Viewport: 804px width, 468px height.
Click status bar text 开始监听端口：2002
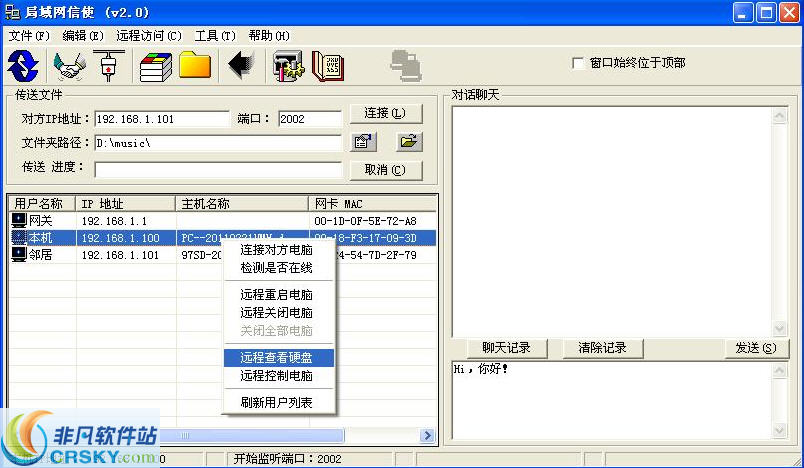(287, 459)
